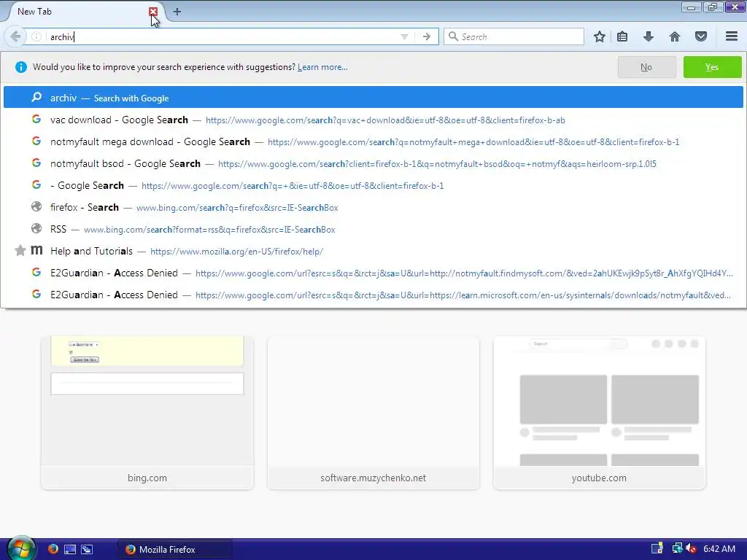Image resolution: width=747 pixels, height=560 pixels.
Task: Show bookmarks list icon
Action: click(622, 36)
